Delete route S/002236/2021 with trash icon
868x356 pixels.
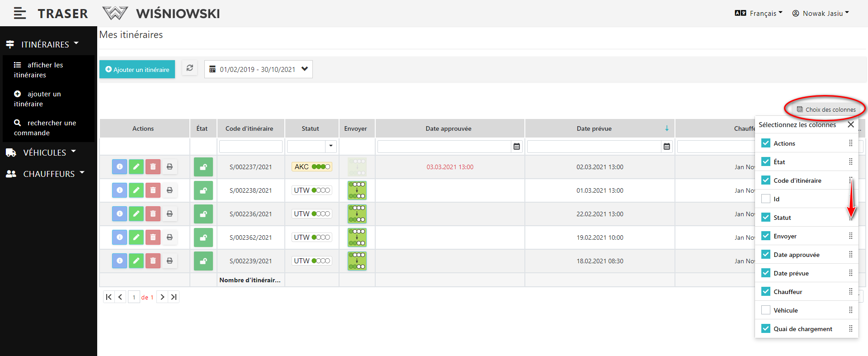[x=153, y=214]
